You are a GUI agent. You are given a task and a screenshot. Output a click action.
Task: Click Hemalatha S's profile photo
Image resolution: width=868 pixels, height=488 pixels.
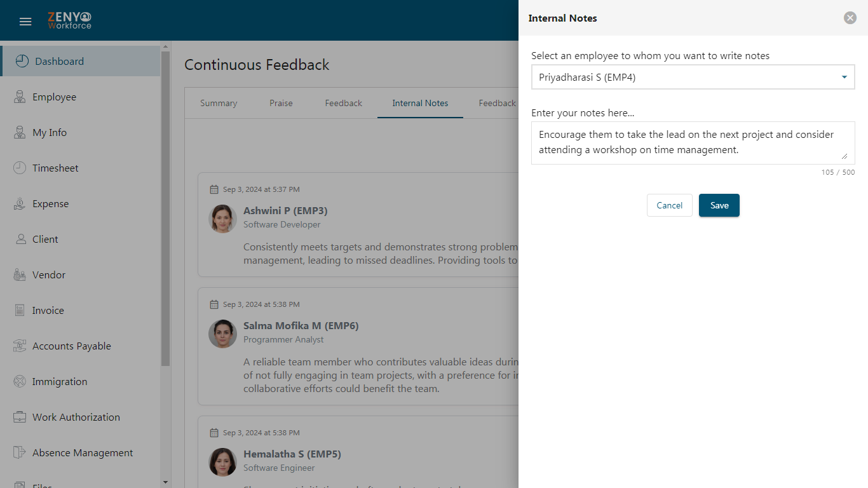[223, 462]
